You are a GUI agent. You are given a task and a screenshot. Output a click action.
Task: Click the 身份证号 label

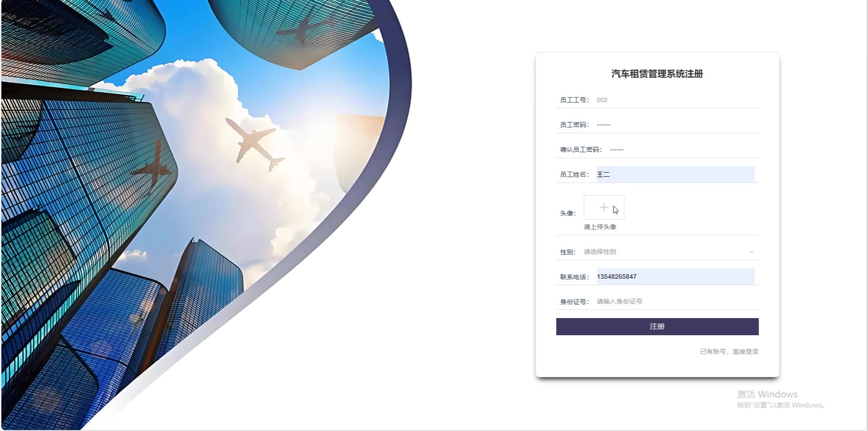coord(574,301)
